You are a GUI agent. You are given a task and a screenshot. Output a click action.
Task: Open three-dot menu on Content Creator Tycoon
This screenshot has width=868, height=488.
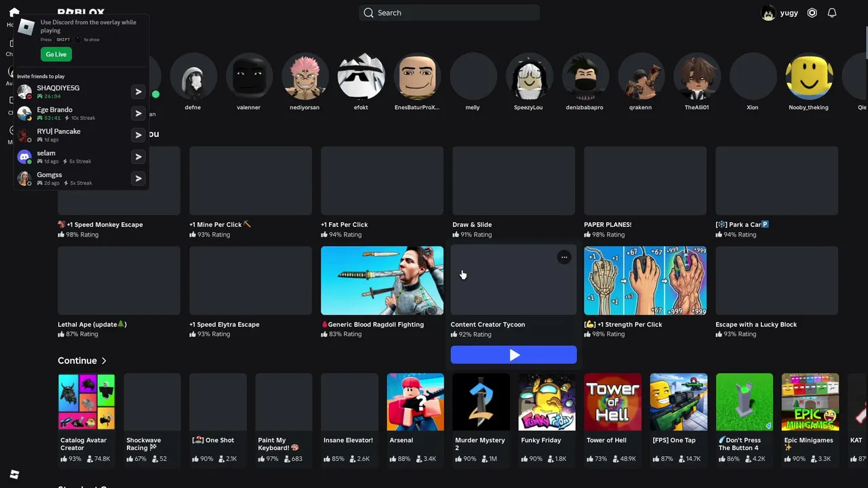click(x=564, y=257)
